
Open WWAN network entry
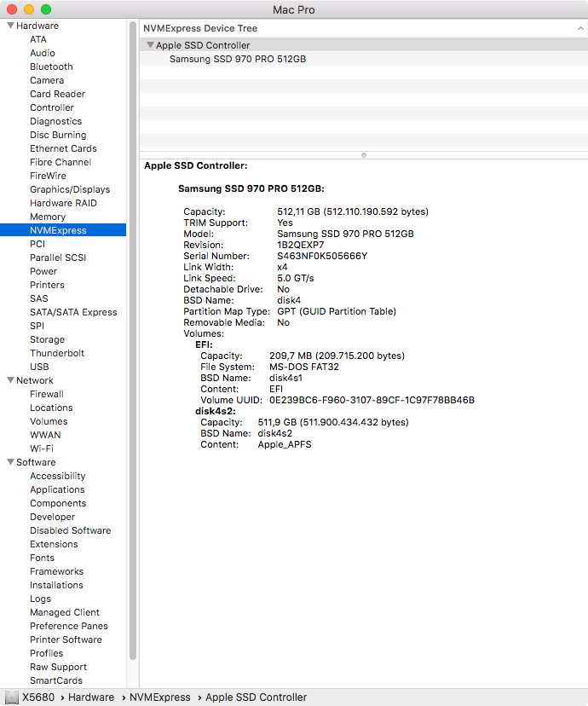(45, 435)
